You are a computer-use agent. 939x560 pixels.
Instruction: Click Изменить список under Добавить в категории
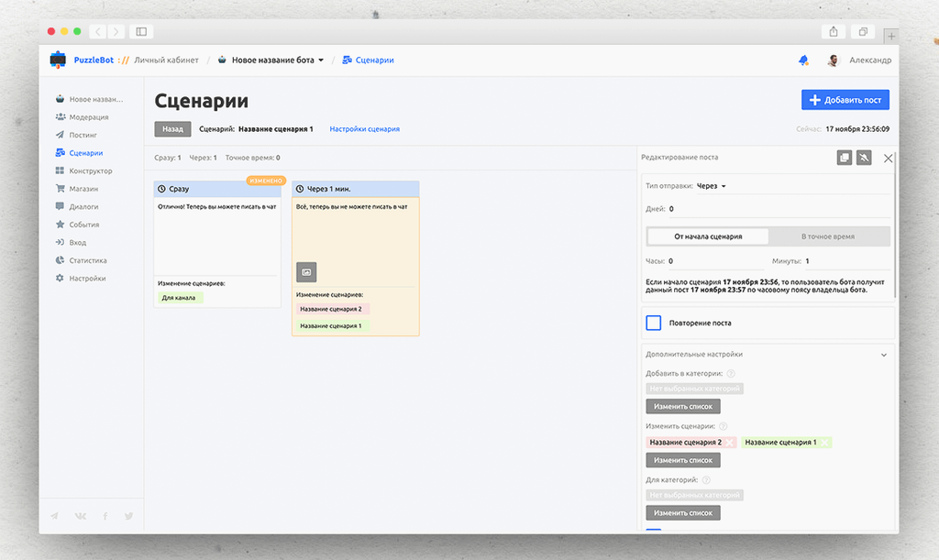pyautogui.click(x=682, y=407)
